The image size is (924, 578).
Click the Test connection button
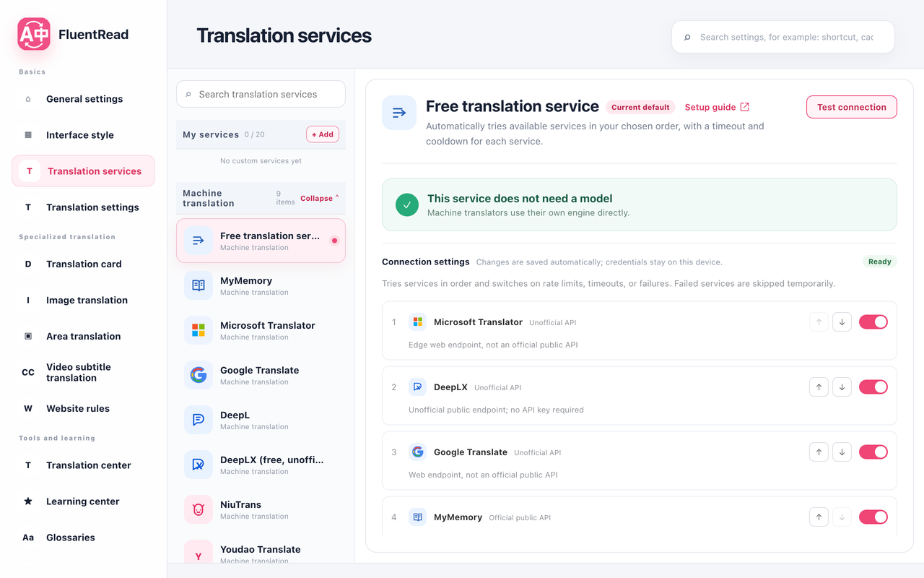coord(852,107)
